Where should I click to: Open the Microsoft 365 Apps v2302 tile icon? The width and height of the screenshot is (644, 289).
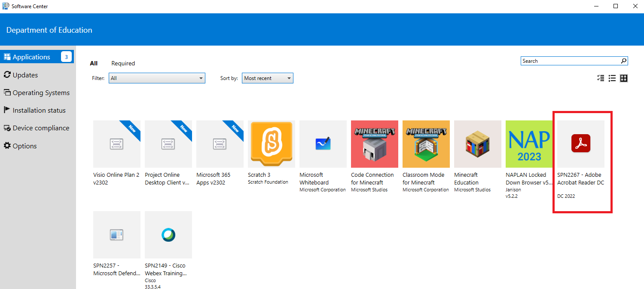[x=220, y=144]
